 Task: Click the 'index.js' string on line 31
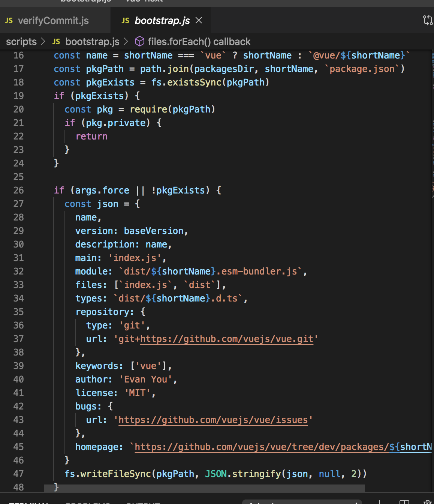click(x=135, y=258)
